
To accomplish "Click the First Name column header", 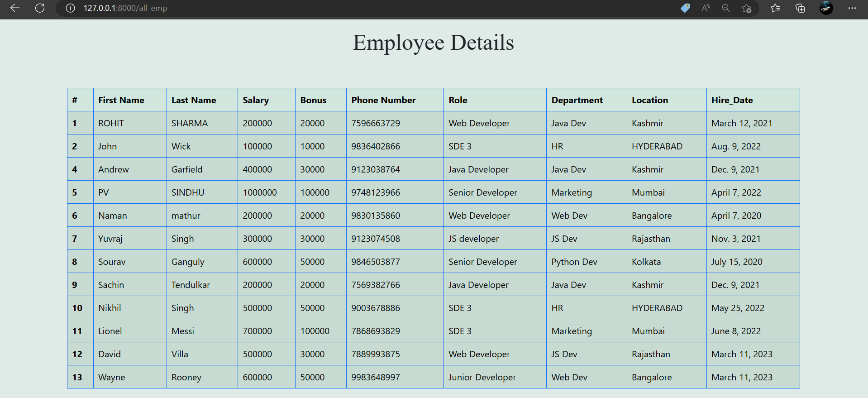I will 121,100.
